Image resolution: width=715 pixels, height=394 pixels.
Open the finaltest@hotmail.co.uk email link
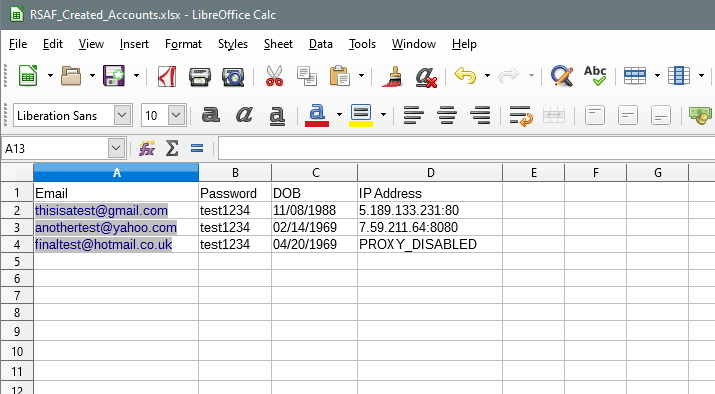click(104, 244)
